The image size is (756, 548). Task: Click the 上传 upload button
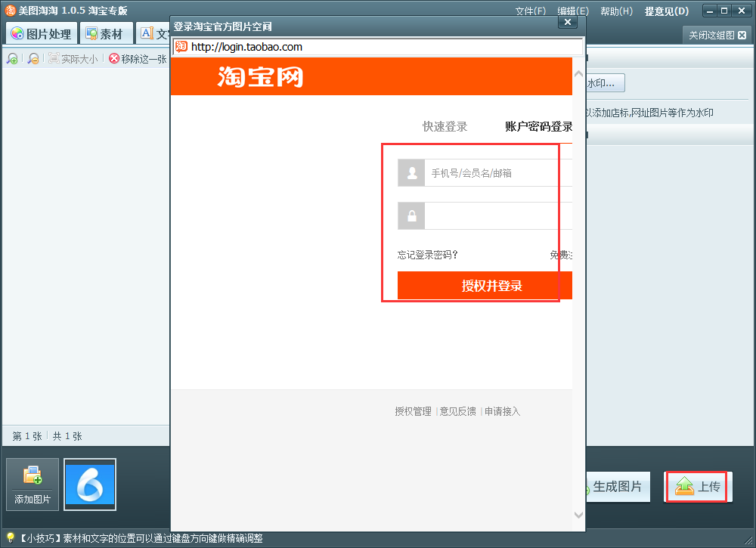[698, 487]
